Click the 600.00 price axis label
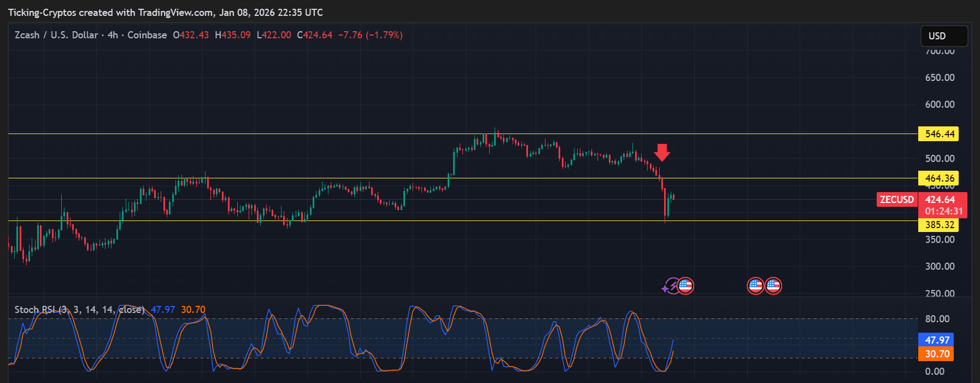 click(940, 105)
